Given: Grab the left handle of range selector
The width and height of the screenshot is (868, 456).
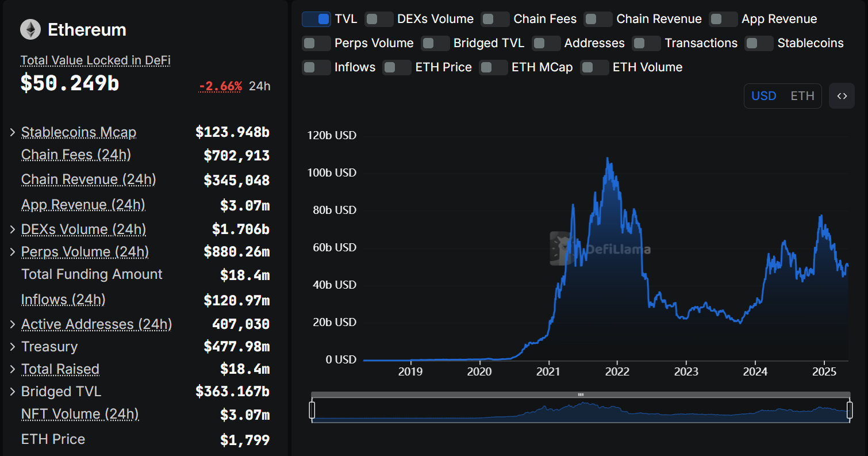Looking at the screenshot, I should point(312,411).
